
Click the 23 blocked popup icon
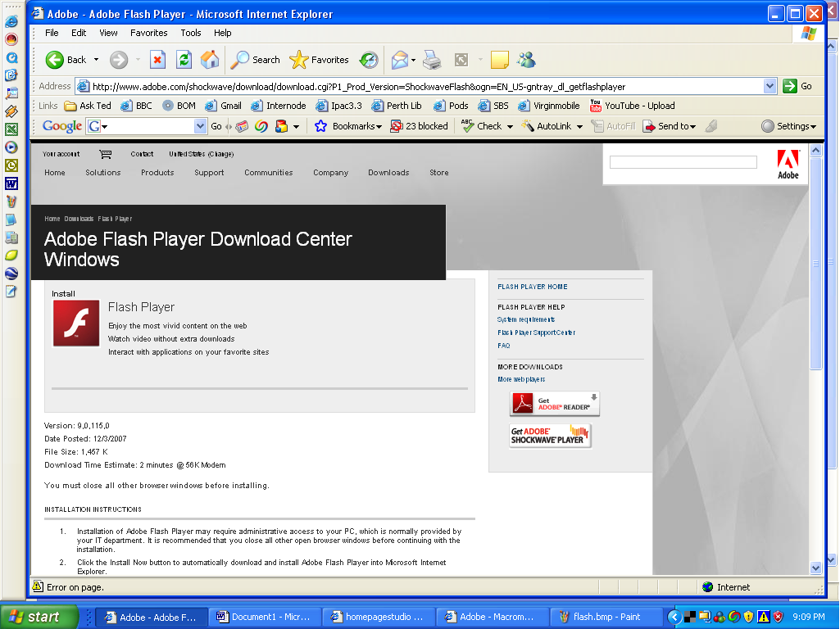click(x=419, y=126)
